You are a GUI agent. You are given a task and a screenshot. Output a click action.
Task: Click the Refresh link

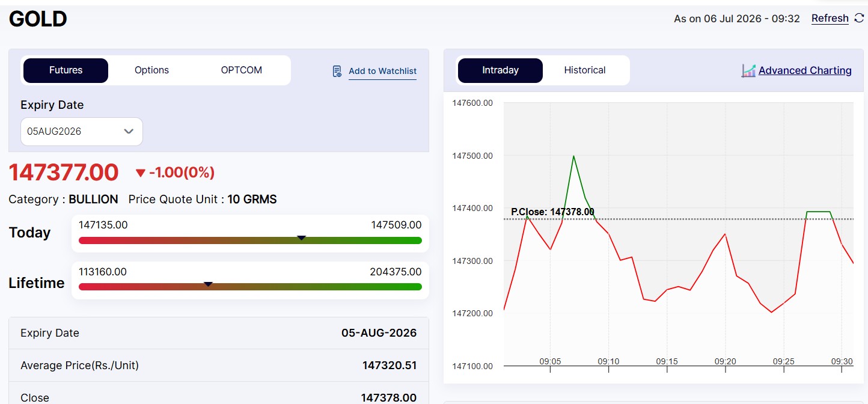[x=830, y=19]
